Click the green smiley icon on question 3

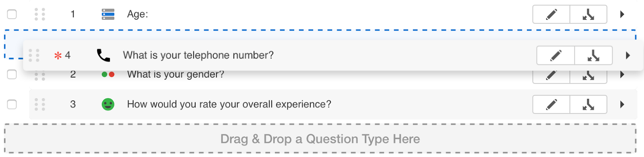click(x=108, y=104)
